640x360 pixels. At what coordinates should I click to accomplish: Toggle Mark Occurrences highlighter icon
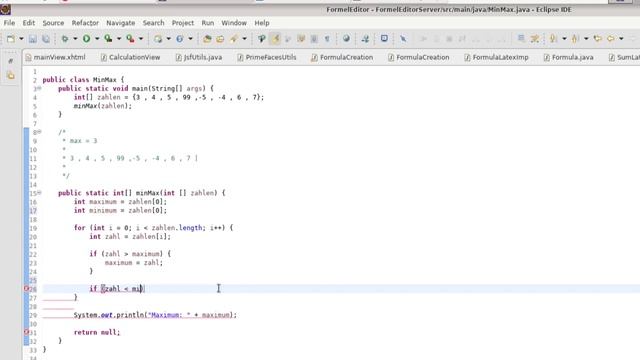[276, 39]
